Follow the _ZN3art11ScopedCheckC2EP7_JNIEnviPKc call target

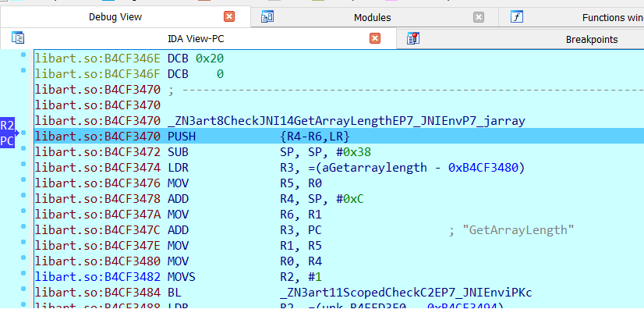pyautogui.click(x=405, y=293)
